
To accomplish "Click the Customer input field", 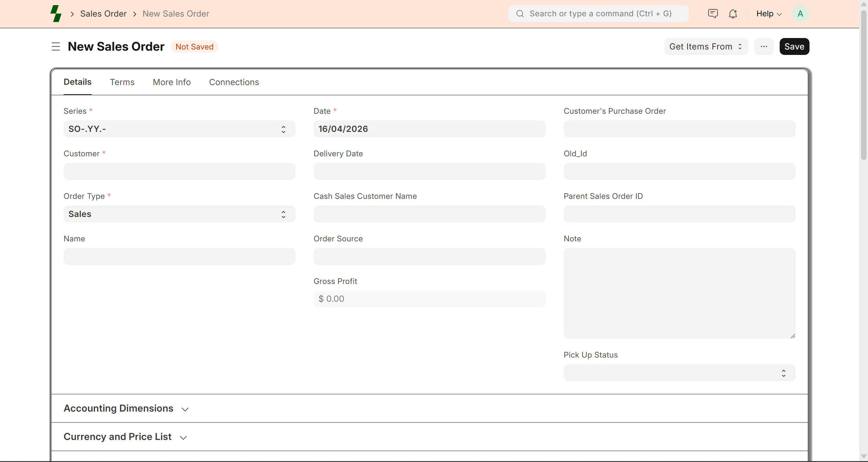I will point(179,171).
